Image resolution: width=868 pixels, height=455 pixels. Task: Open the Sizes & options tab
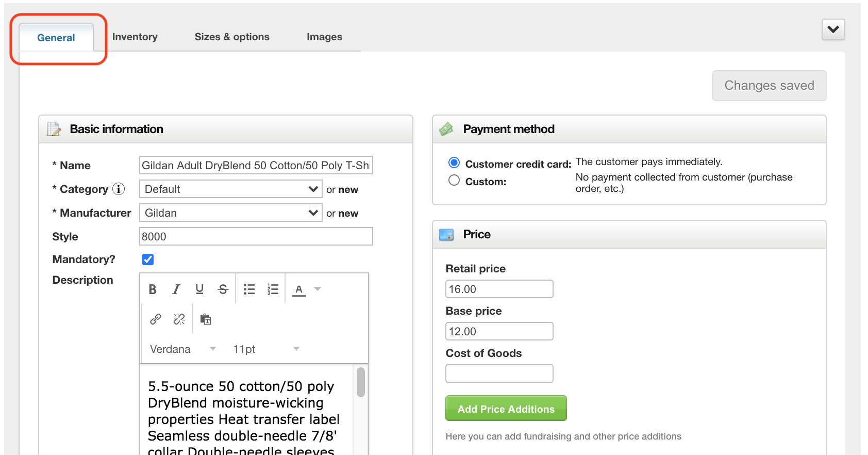232,37
